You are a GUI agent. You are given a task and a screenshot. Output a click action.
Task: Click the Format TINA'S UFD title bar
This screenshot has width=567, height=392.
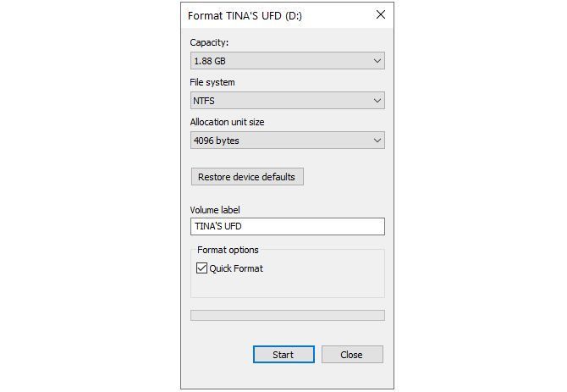coord(254,14)
